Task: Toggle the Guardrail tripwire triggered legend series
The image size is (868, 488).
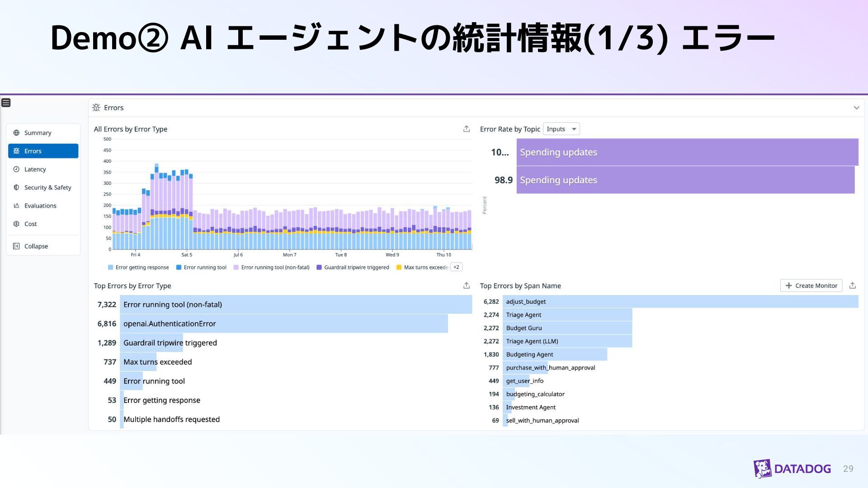Action: tap(356, 267)
